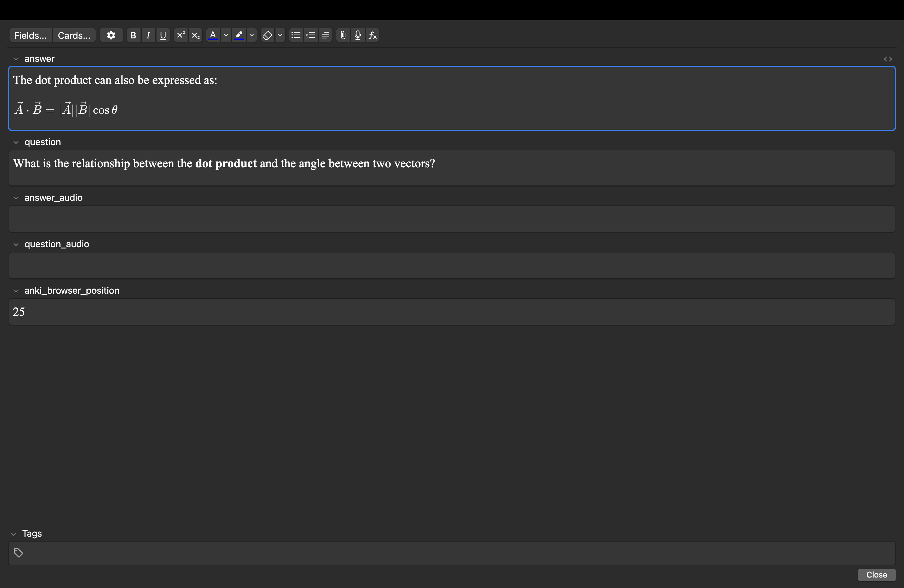The width and height of the screenshot is (904, 588).
Task: Open the equations fx menu
Action: 373,35
